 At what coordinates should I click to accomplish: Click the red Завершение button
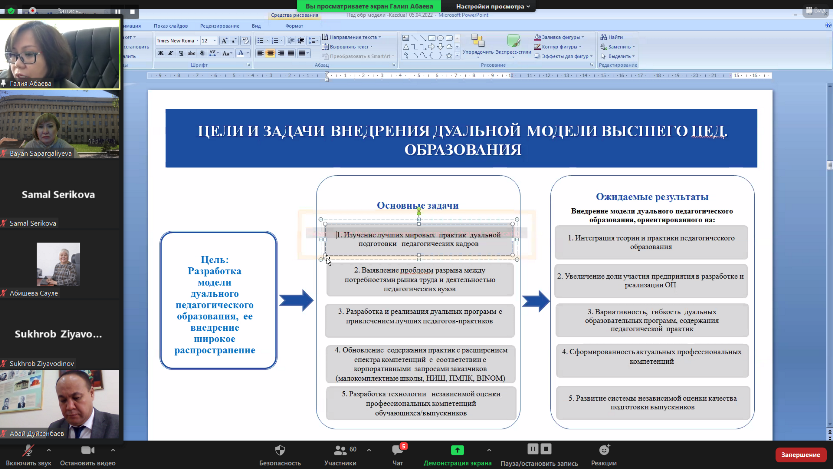[x=800, y=453]
